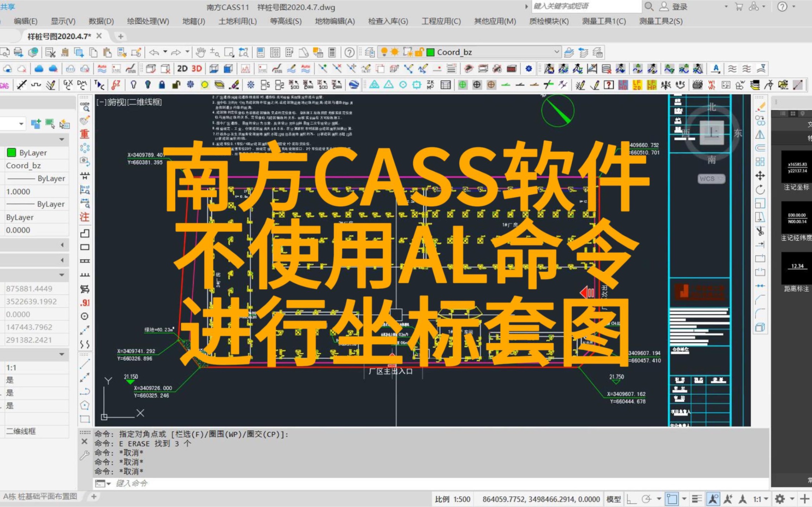The height and width of the screenshot is (507, 812).
Task: Open the 编辑(E) menu
Action: 26,21
